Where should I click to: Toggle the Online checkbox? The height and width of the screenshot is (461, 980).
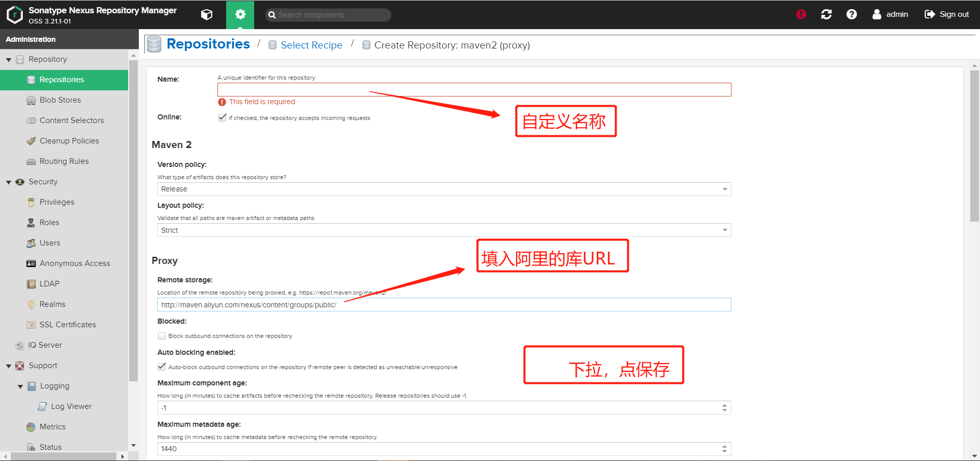[222, 117]
